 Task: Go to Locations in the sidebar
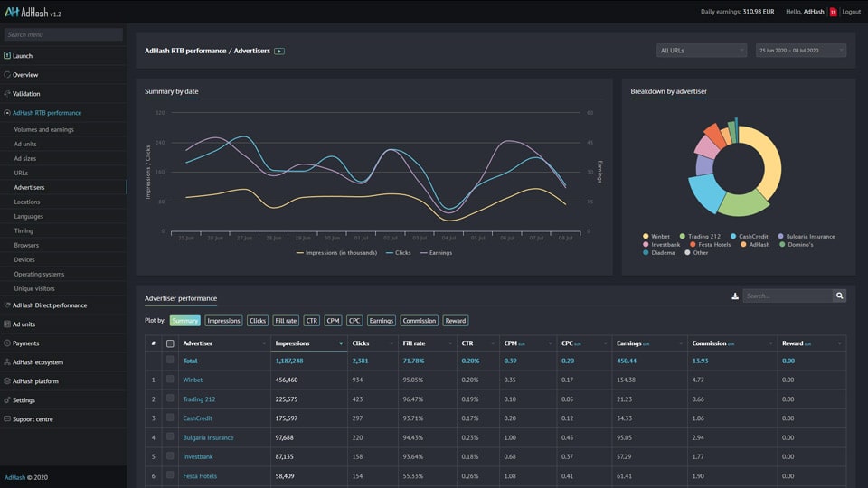pyautogui.click(x=27, y=202)
